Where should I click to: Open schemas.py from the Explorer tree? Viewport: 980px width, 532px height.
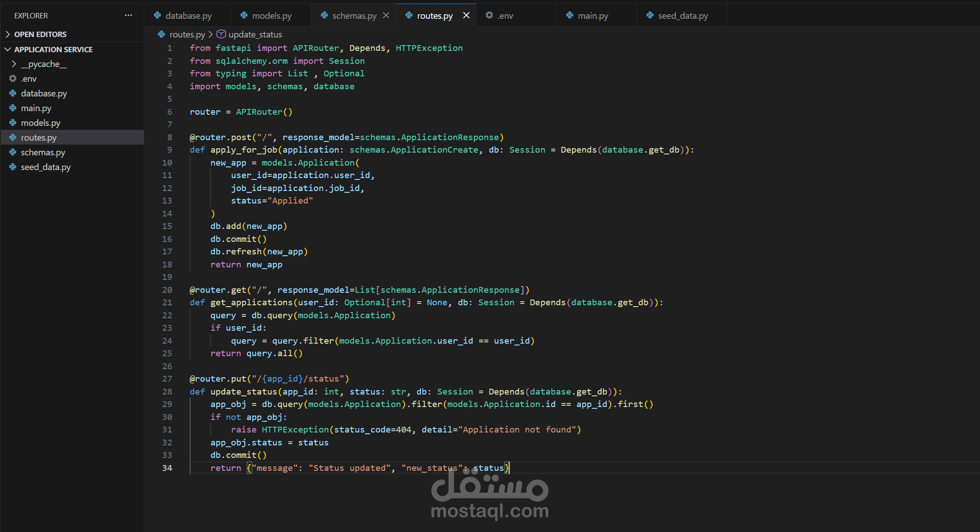pos(43,152)
